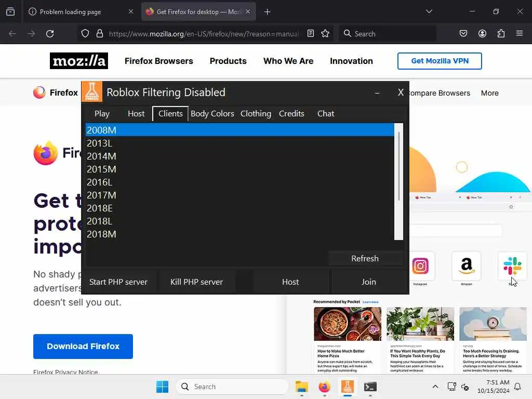532x399 pixels.
Task: Click the Firefox Privacy Notice link
Action: click(66, 371)
